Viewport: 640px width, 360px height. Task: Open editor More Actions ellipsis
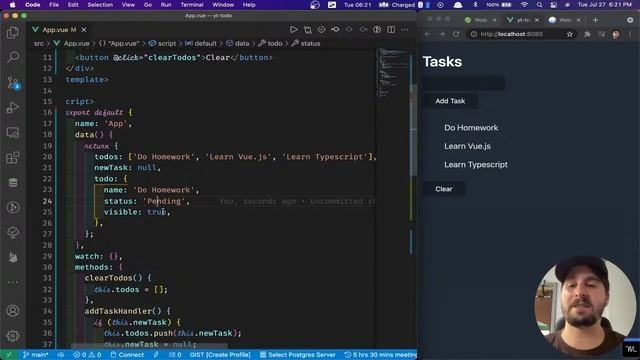click(404, 29)
